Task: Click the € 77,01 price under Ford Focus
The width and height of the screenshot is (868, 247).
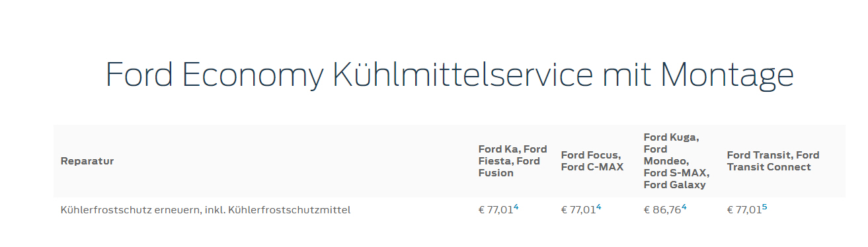Action: click(x=578, y=210)
